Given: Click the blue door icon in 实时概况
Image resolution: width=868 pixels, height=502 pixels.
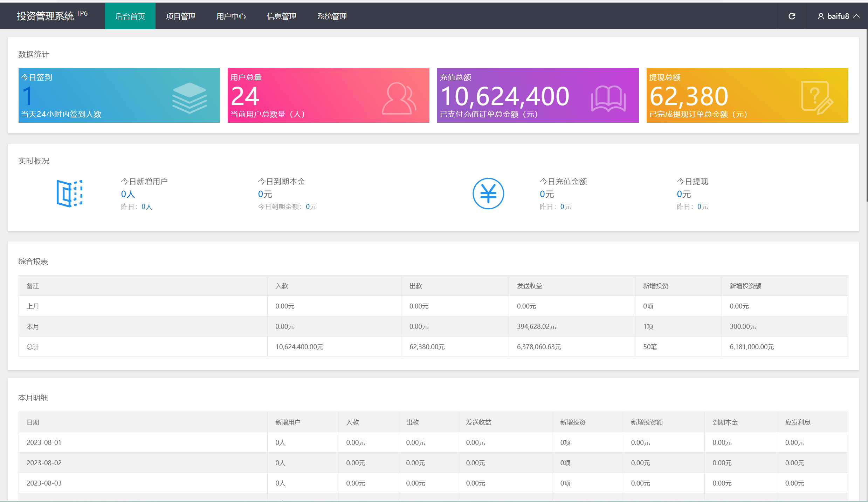Looking at the screenshot, I should 70,193.
